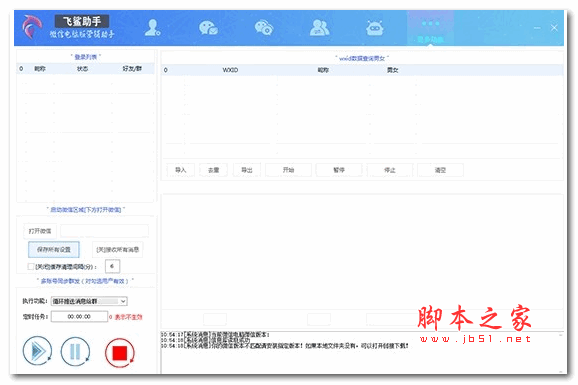Minimize the 飞鲨助手 window
Image resolution: width=578 pixels, height=385 pixels.
[537, 28]
